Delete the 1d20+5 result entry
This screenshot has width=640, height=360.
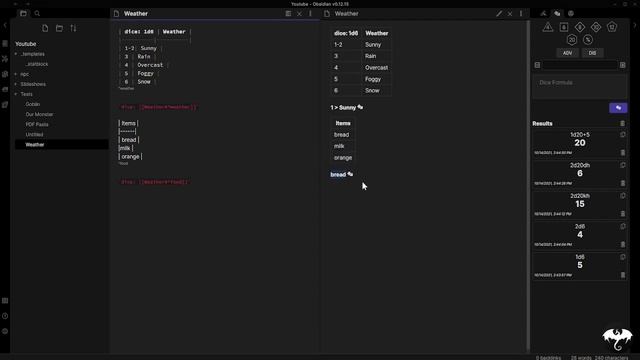[x=623, y=153]
